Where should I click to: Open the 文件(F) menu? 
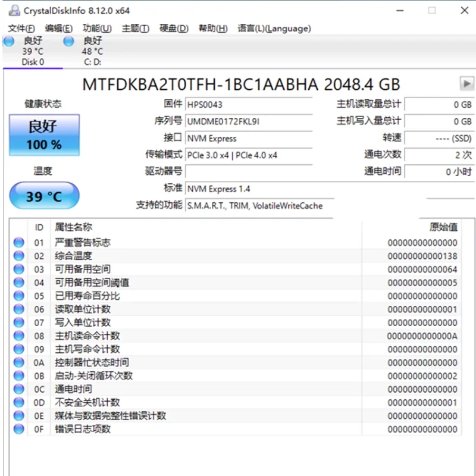point(21,29)
